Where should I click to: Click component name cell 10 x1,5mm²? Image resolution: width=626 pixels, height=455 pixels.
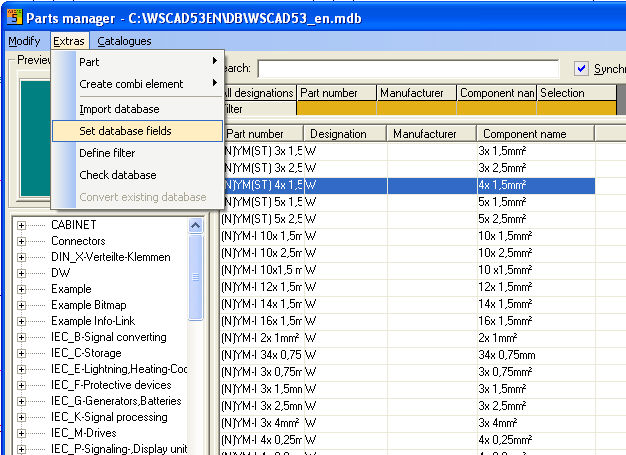point(536,270)
